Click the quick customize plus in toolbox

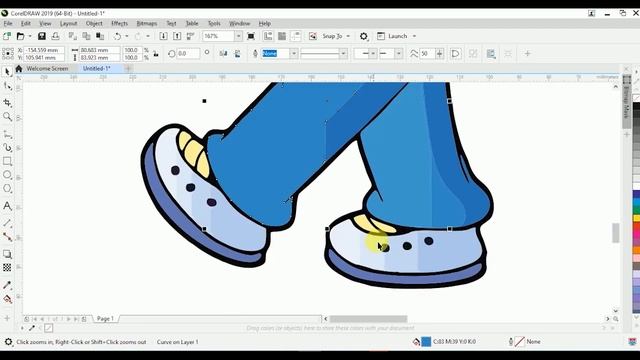coord(7,318)
